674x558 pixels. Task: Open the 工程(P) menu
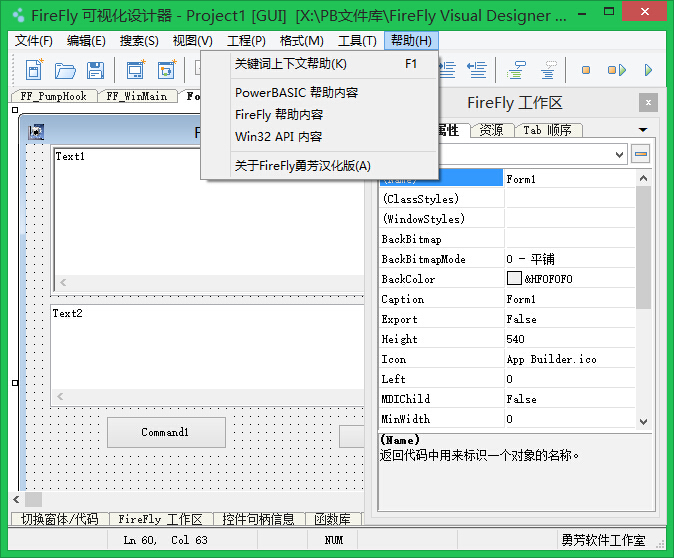(x=246, y=41)
